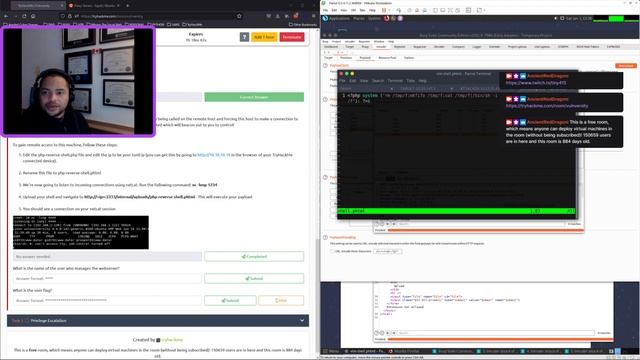
Task: Click the red Terminate button
Action: (x=292, y=37)
